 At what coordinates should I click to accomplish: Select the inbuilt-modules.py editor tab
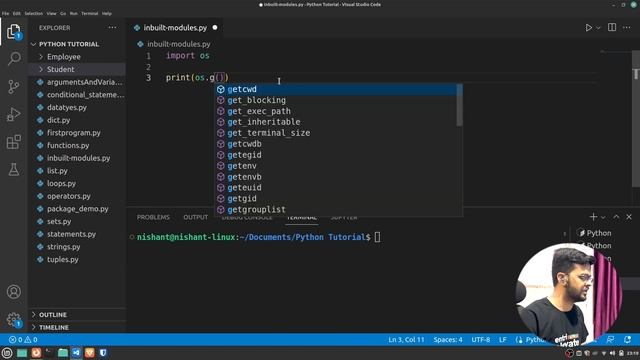pyautogui.click(x=176, y=28)
